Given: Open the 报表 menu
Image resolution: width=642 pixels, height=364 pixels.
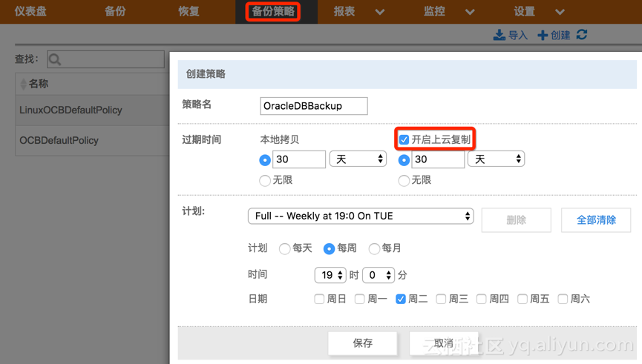Looking at the screenshot, I should tap(344, 11).
